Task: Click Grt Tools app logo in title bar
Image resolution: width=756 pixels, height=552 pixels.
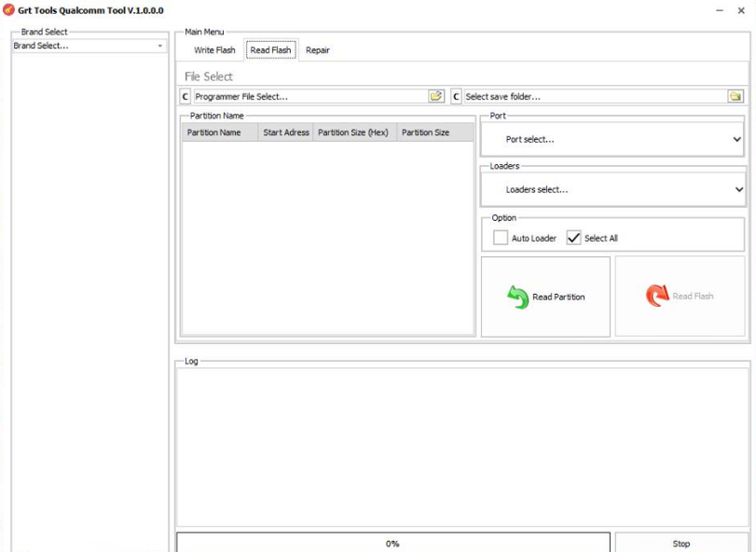Action: pos(8,9)
